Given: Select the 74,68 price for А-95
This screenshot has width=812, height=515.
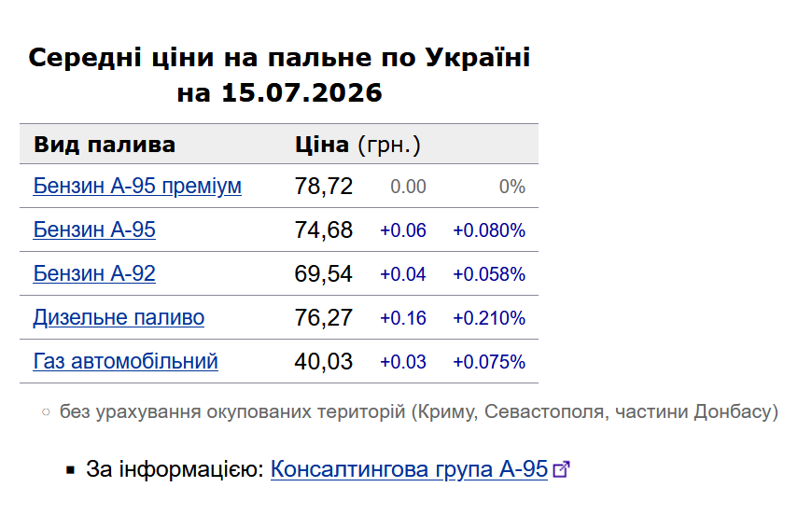Looking at the screenshot, I should (x=324, y=230).
